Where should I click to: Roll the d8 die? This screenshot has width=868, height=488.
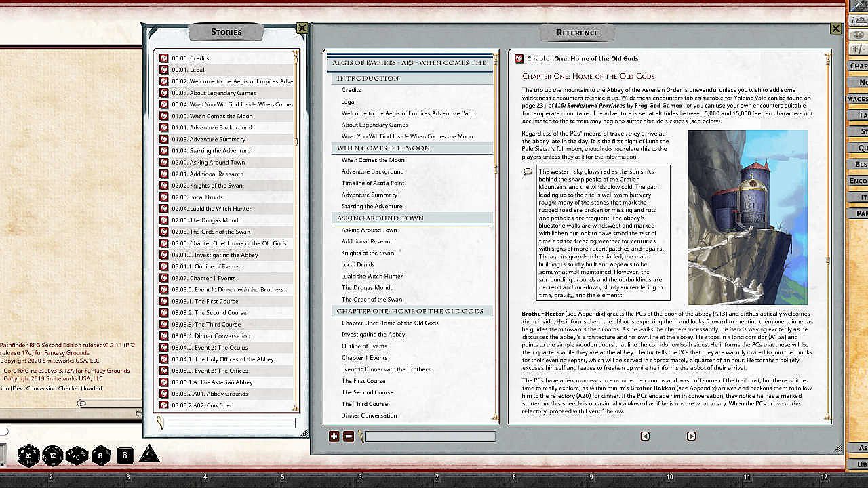point(100,455)
